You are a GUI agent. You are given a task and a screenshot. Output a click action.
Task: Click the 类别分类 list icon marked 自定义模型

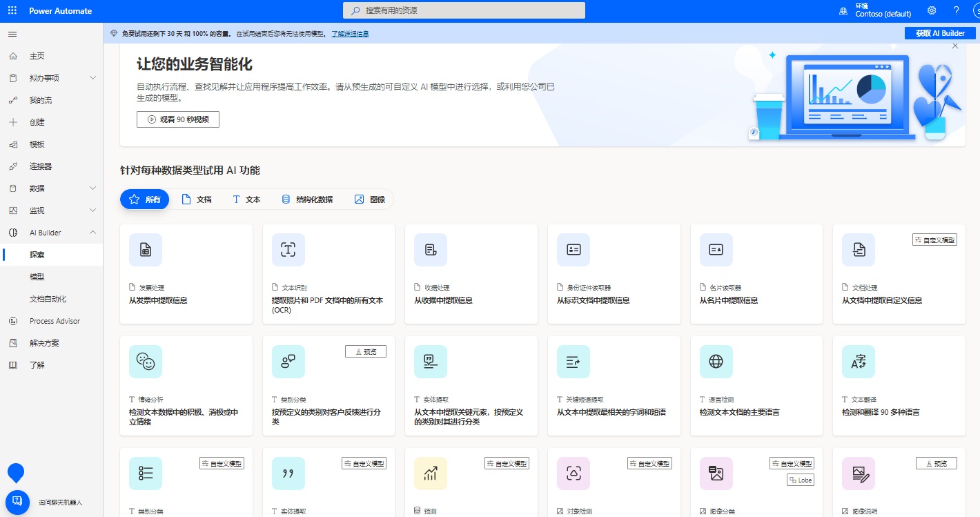[x=146, y=474]
